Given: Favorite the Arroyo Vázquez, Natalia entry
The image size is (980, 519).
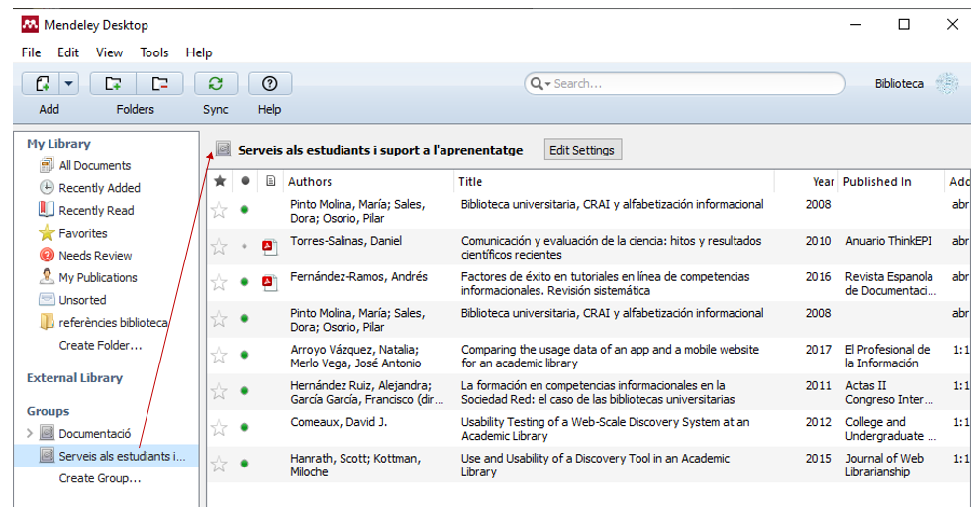Looking at the screenshot, I should (x=219, y=356).
